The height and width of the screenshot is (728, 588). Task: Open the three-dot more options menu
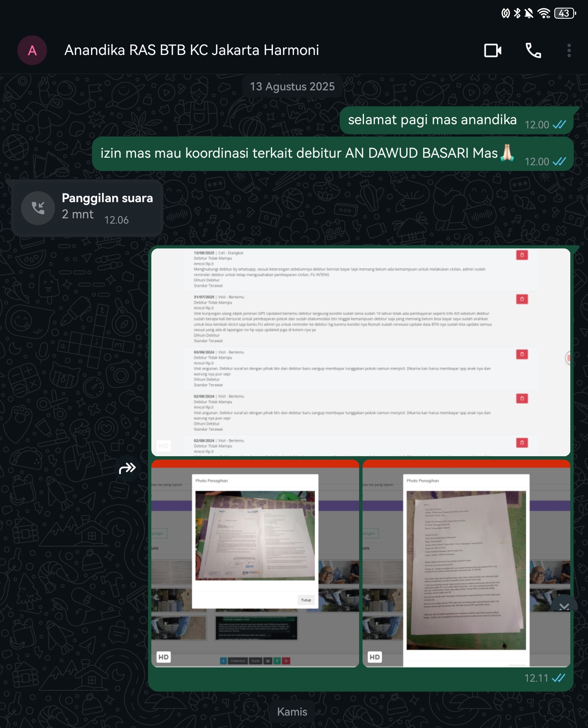click(x=569, y=50)
